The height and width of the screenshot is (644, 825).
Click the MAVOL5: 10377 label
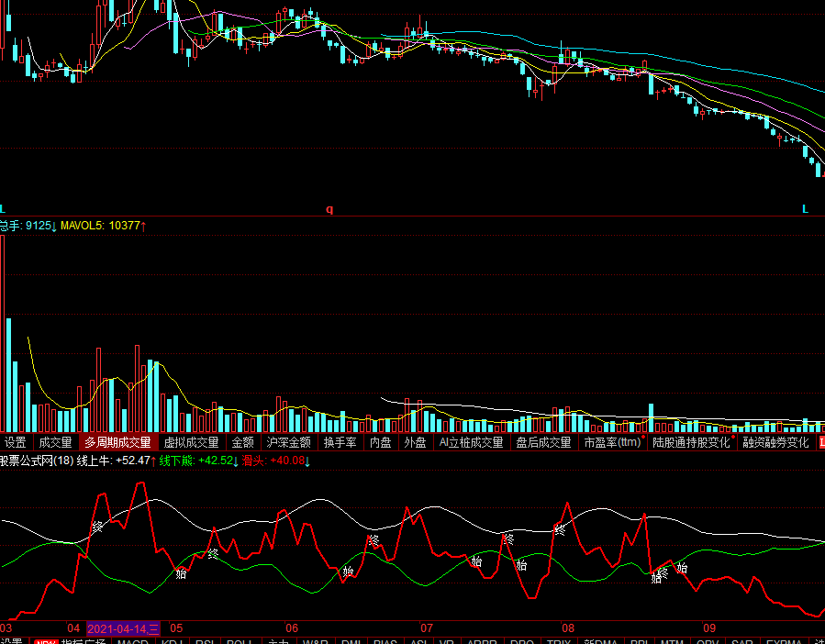pyautogui.click(x=103, y=226)
